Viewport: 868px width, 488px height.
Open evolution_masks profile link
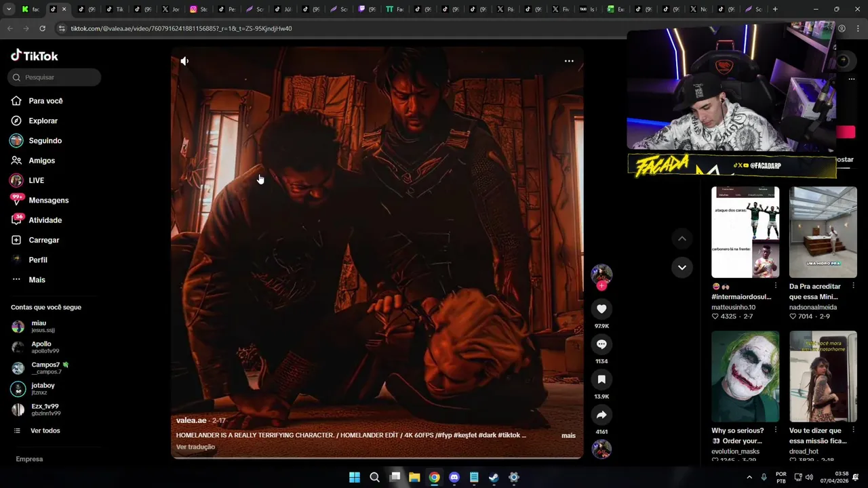pos(735,451)
